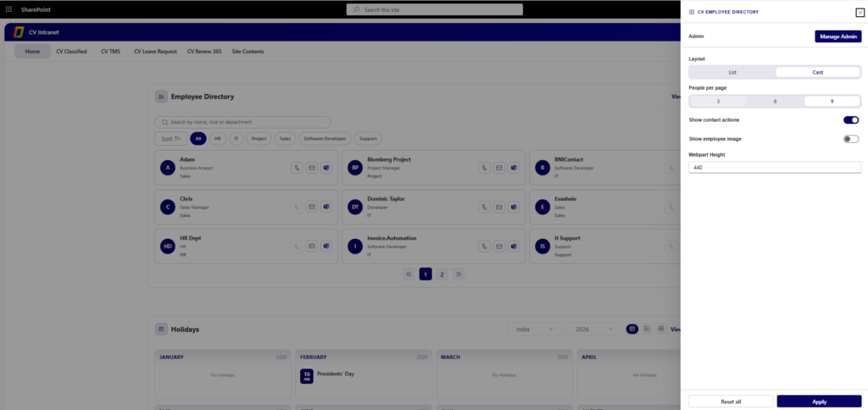Image resolution: width=868 pixels, height=410 pixels.
Task: Open the CV Classified navigation item
Action: click(x=71, y=52)
